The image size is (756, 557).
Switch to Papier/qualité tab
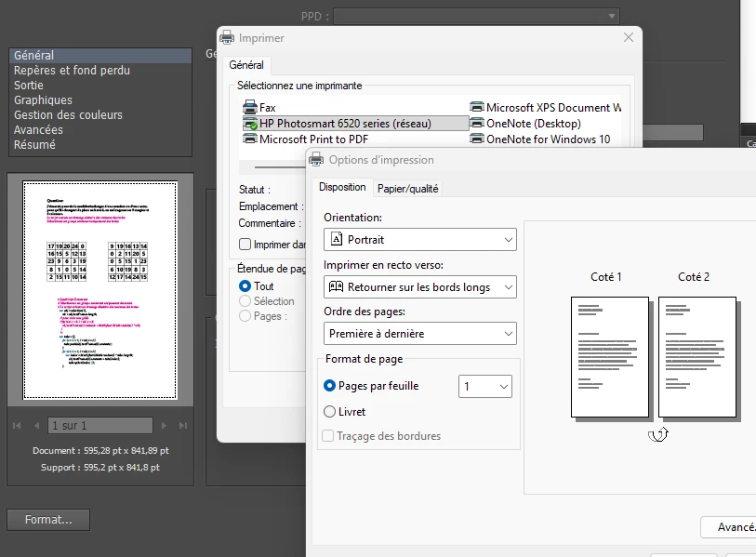coord(408,189)
